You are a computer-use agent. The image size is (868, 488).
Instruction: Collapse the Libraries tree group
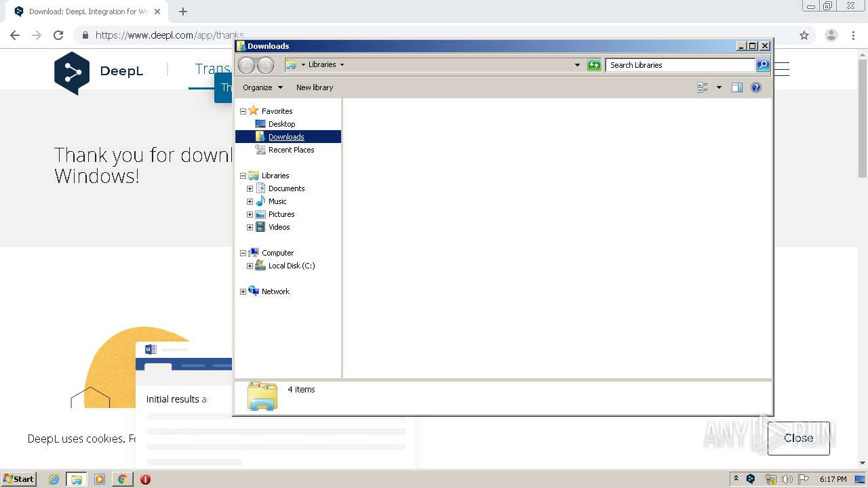(243, 176)
